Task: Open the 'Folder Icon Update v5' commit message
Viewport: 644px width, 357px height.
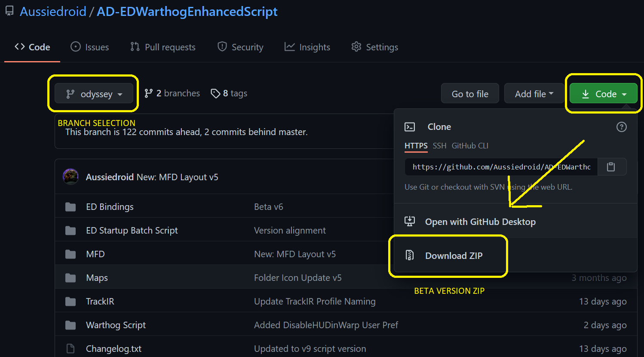Action: coord(297,278)
